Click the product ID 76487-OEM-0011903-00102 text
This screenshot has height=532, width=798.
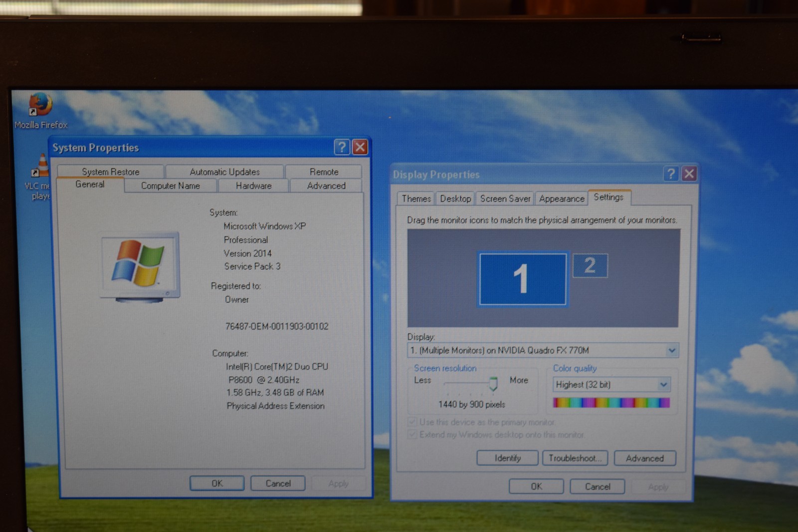coord(277,327)
